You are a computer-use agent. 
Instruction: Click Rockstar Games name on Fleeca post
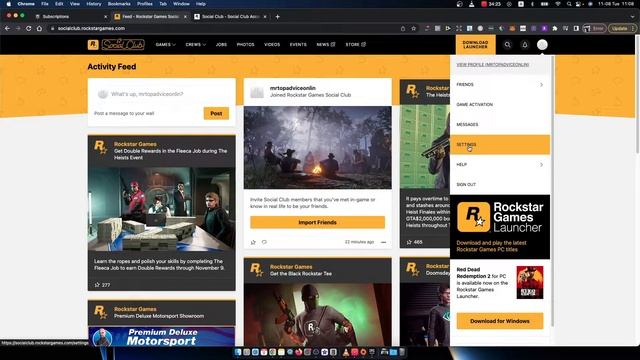135,144
